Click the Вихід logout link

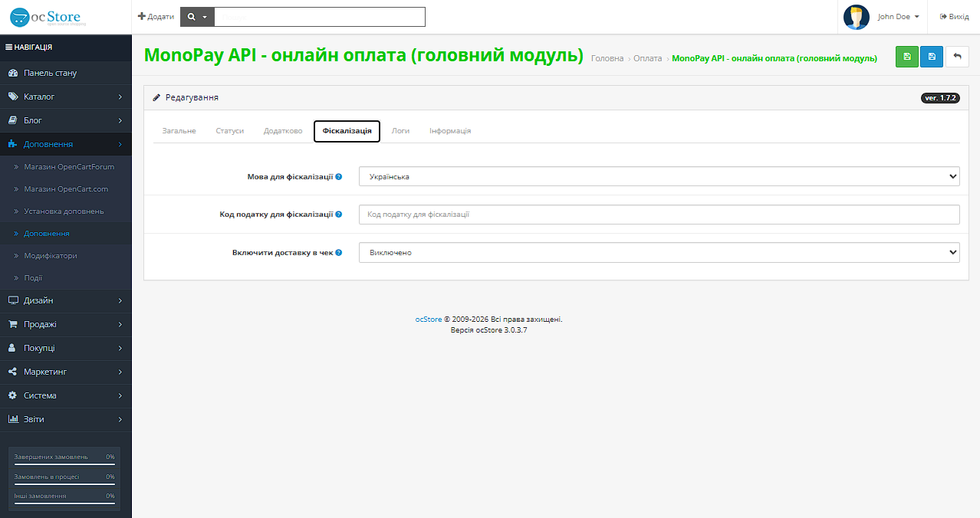tap(954, 16)
